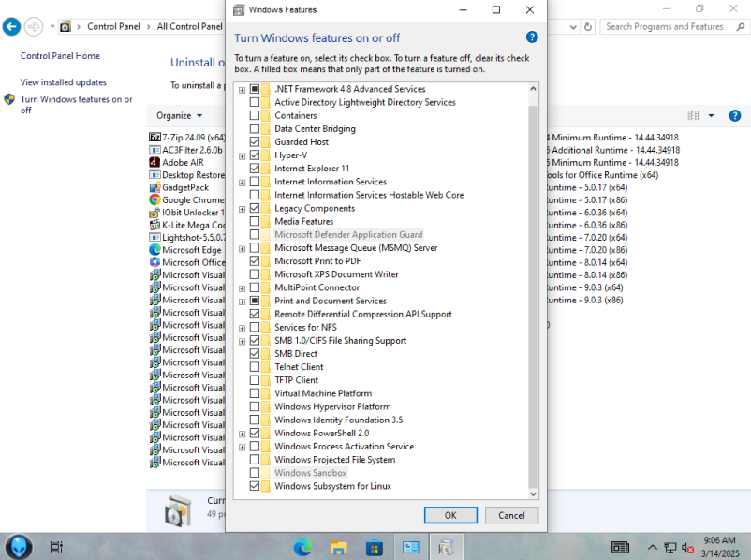The height and width of the screenshot is (560, 751).
Task: Click the features list vertical scrollbar thumb
Action: click(533, 296)
